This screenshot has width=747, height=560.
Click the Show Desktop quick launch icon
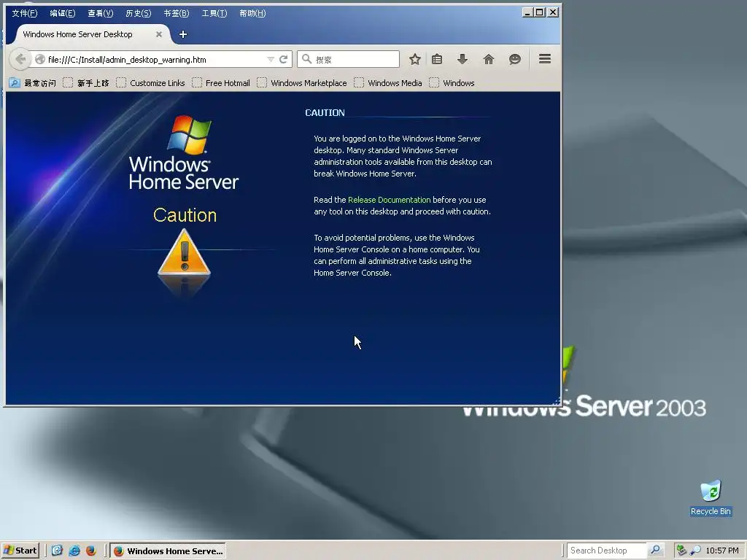(57, 551)
